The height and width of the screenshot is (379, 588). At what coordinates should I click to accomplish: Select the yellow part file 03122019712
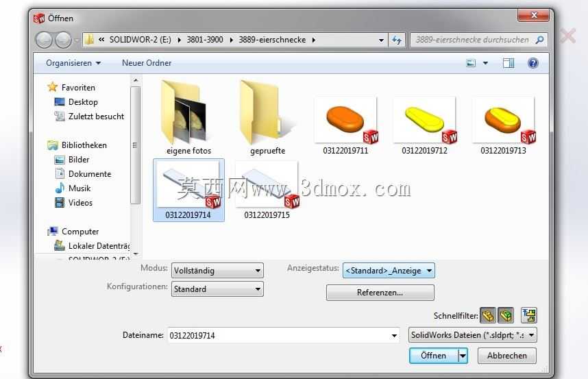point(424,125)
